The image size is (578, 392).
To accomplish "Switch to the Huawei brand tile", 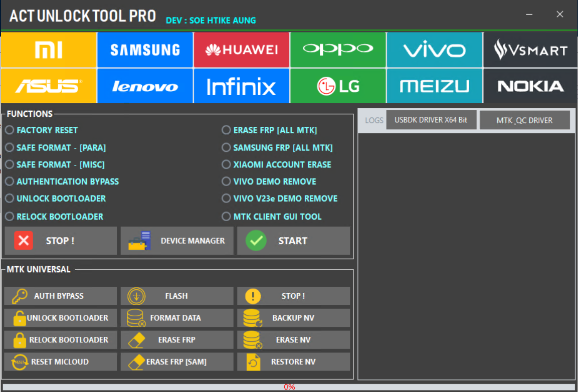I will [x=241, y=50].
